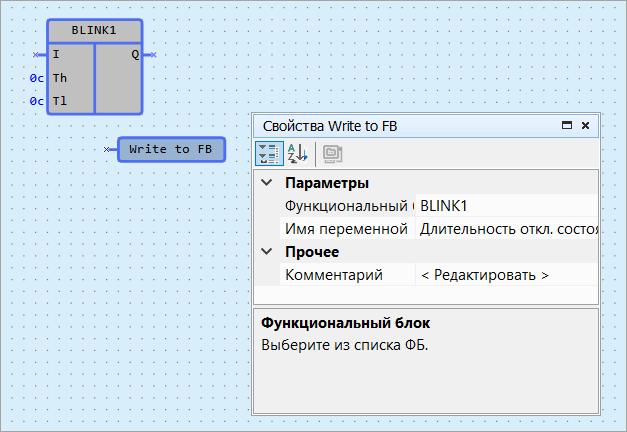Click the Write to FB input connector

click(110, 150)
